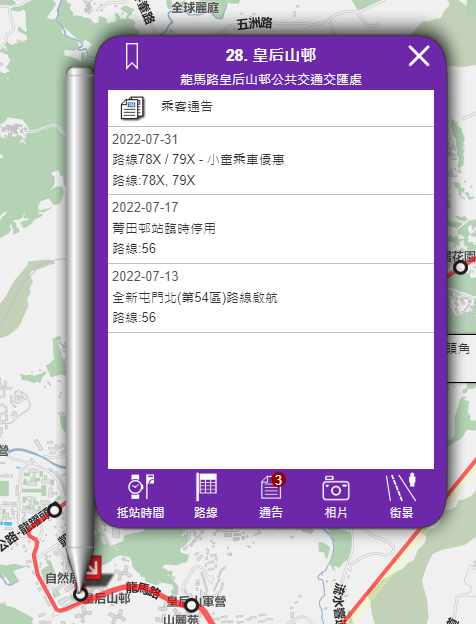This screenshot has width=476, height=624.
Task: Select the 皇后山邨 stop circle on map
Action: pos(80,595)
